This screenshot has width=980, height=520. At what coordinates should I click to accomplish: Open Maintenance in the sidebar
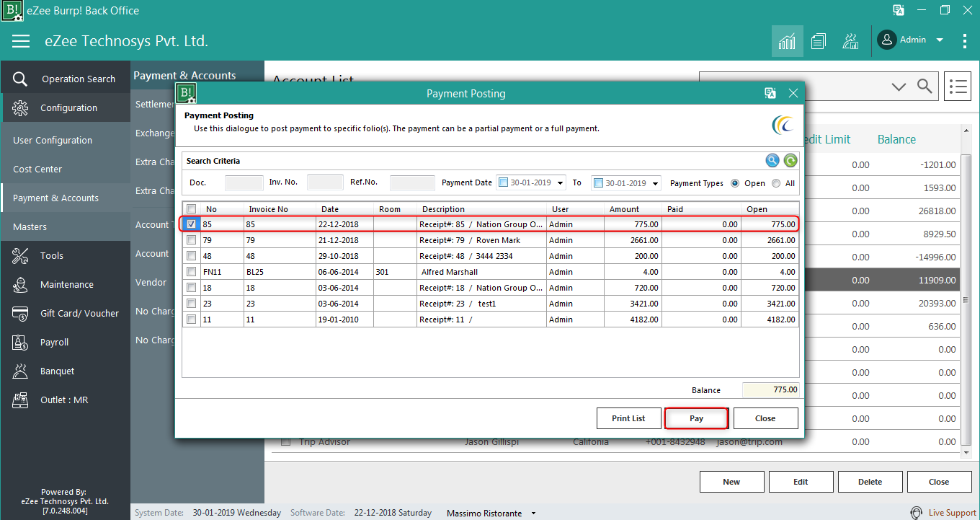65,284
